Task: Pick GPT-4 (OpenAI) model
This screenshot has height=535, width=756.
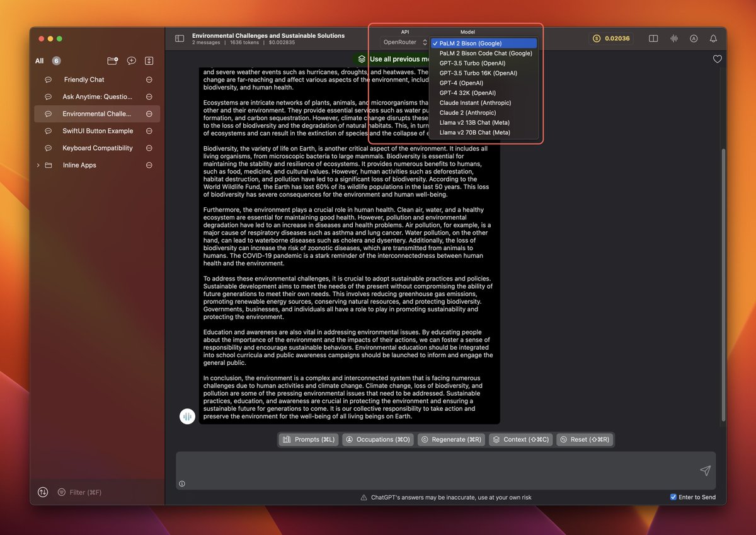Action: (484, 83)
